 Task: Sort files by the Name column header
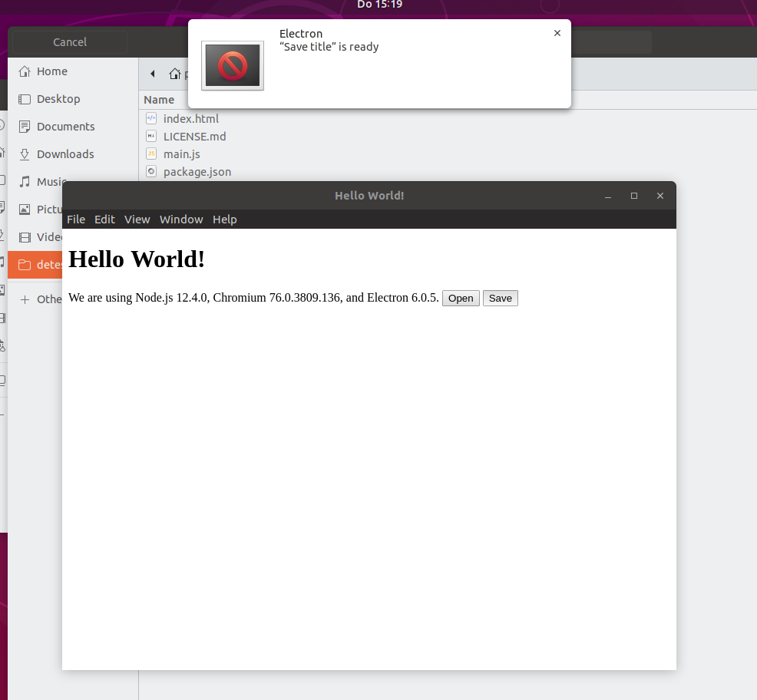[x=159, y=99]
